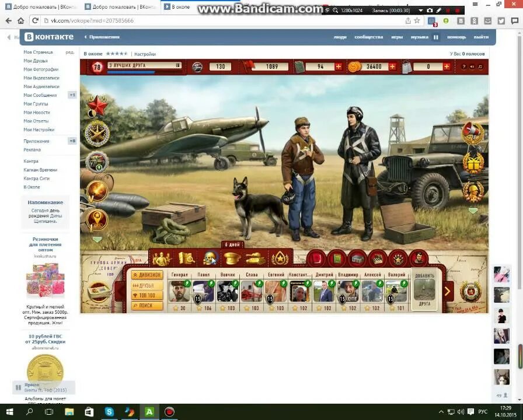Open Мои Сообщения in VK sidebar
Viewport: 523px width, 420px height.
click(x=40, y=95)
